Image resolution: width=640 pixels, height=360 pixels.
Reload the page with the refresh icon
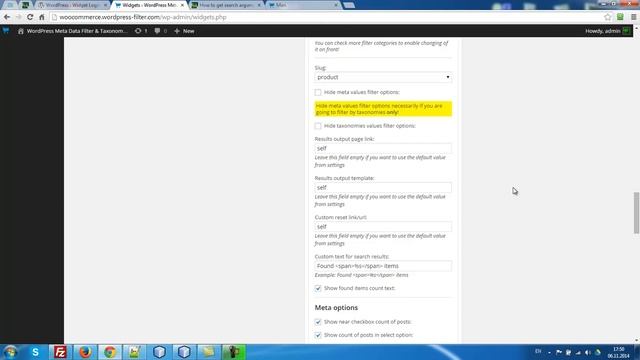point(30,17)
